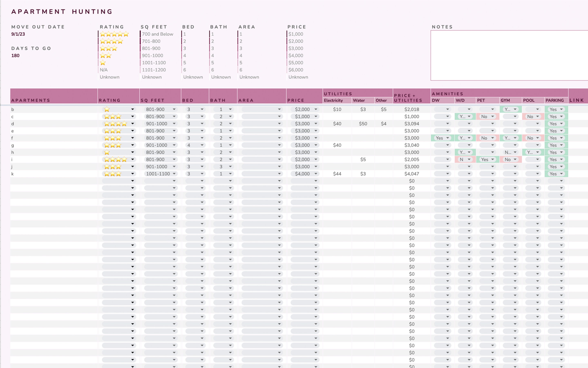Screen dimensions: 588x368
Task: Click inside the Notes text box
Action: pos(509,55)
